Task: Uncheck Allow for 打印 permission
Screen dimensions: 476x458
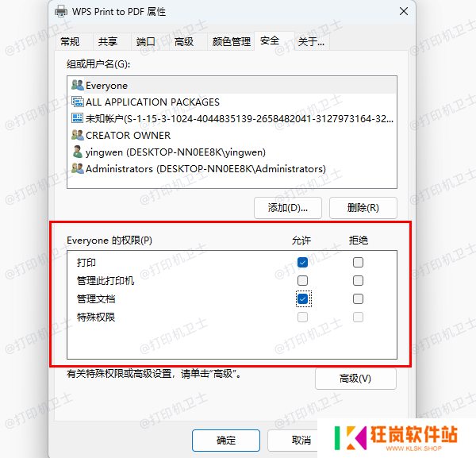Action: pos(302,263)
